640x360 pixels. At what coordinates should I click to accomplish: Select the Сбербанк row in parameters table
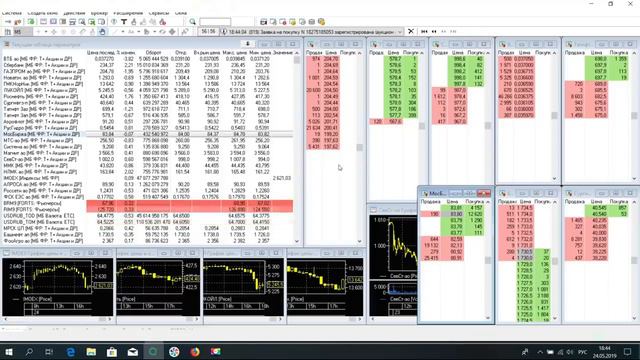coord(148,65)
